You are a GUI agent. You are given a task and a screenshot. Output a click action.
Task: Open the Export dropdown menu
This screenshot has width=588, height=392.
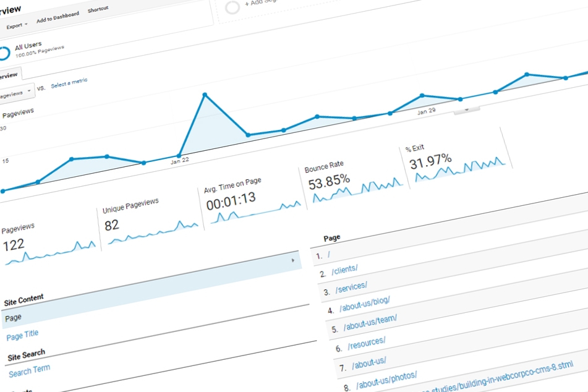(x=17, y=25)
